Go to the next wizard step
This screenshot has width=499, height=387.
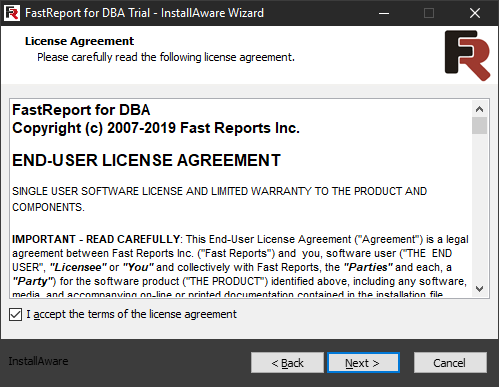click(363, 362)
